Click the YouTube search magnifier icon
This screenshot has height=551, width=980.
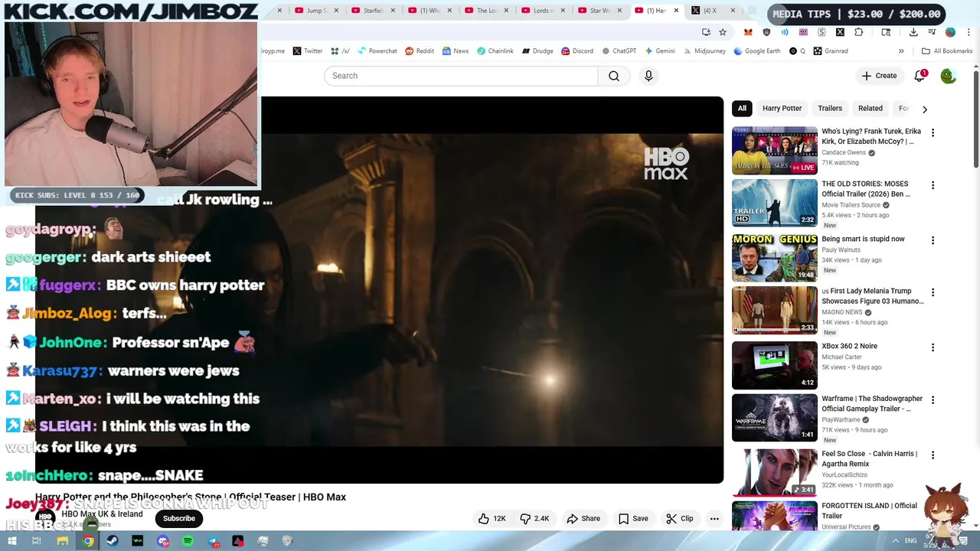pos(614,76)
